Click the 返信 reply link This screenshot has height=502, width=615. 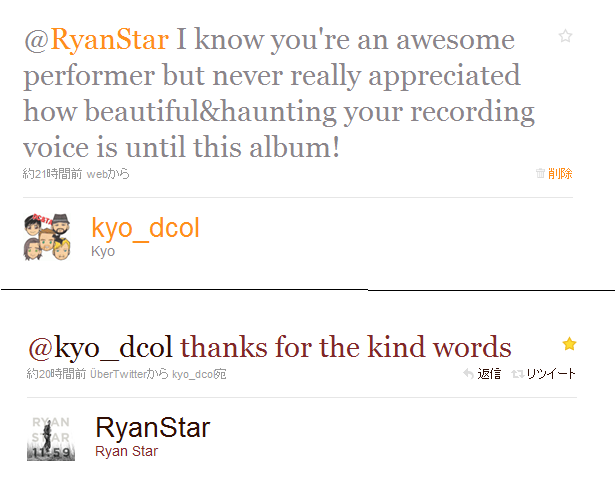489,374
